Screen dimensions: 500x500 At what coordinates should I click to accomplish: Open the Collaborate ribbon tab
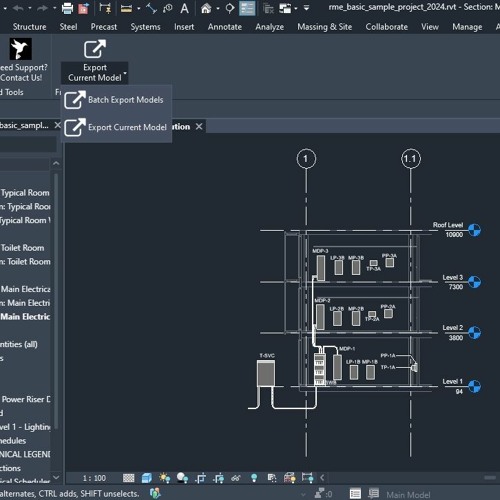387,27
